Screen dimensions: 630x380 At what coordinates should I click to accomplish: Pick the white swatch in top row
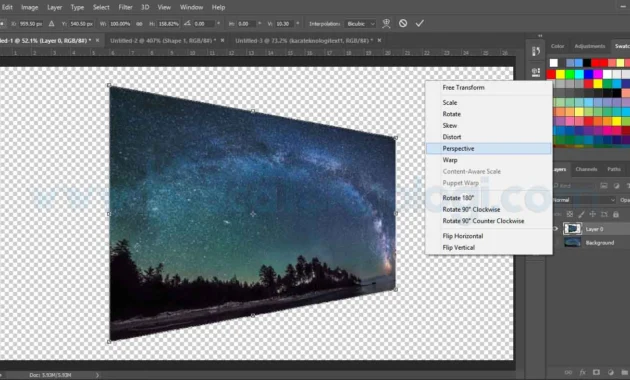(x=554, y=63)
